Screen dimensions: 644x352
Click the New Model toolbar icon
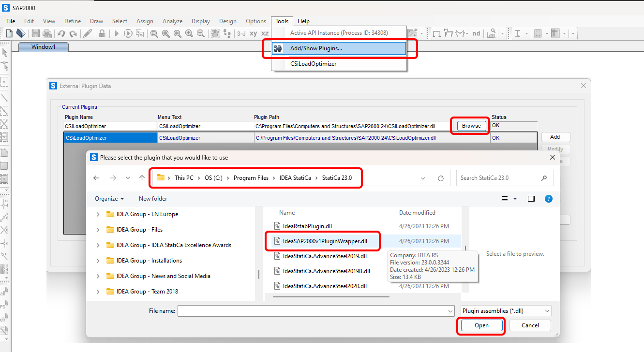coord(9,33)
